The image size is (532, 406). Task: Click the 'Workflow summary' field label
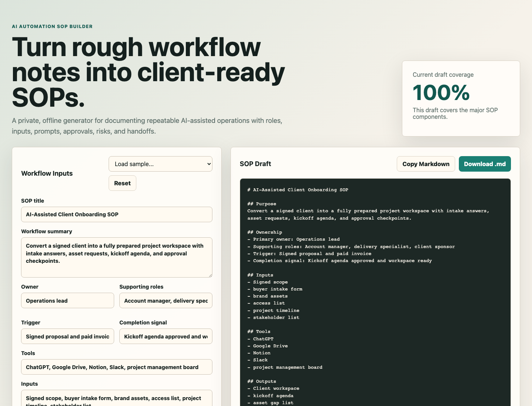coord(47,231)
